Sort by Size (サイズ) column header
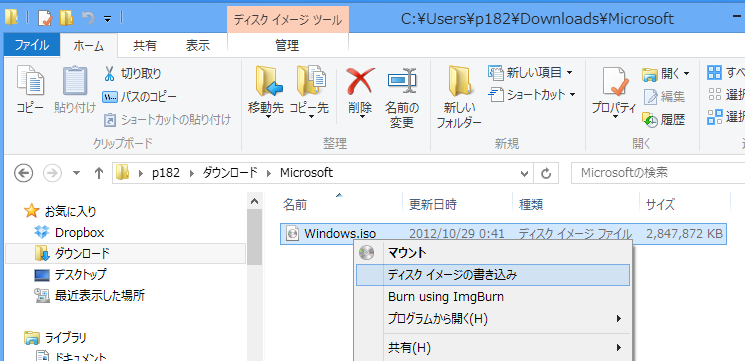The image size is (745, 361). click(685, 205)
